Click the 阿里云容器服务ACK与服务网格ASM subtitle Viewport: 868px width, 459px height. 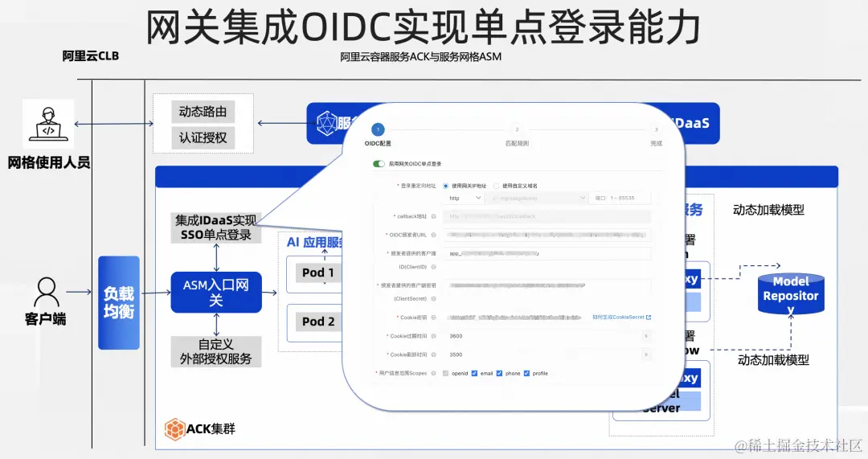(420, 56)
